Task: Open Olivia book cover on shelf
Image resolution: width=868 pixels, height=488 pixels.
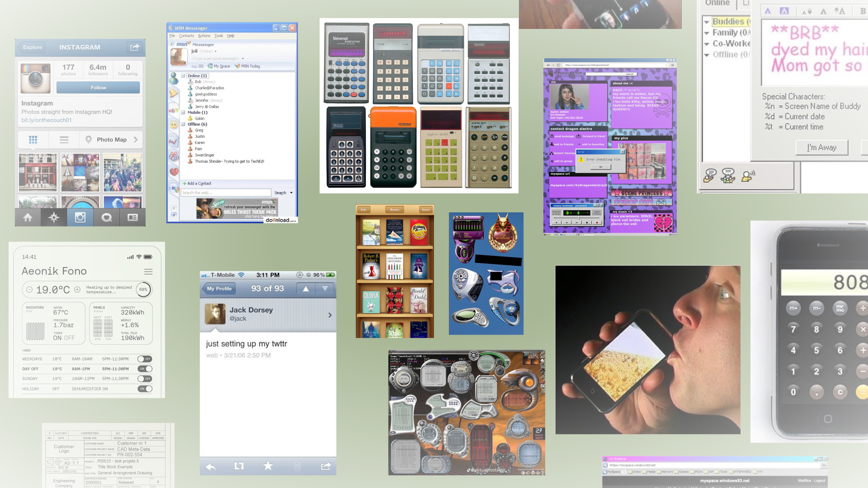Action: [371, 302]
